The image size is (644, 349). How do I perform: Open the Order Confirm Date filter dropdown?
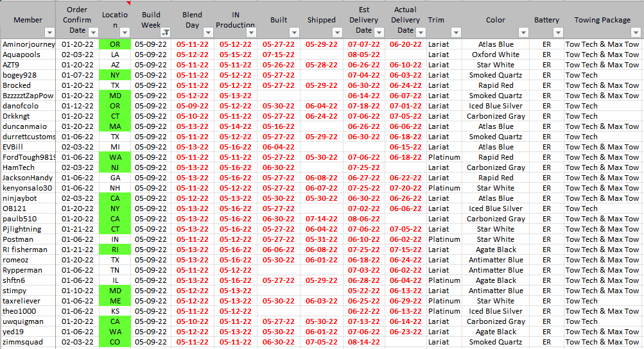point(92,32)
